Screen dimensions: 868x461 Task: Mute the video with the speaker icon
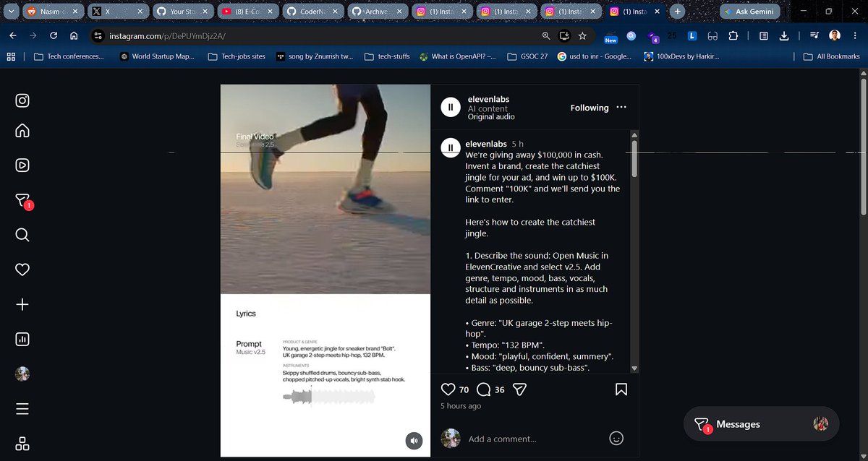pos(414,440)
